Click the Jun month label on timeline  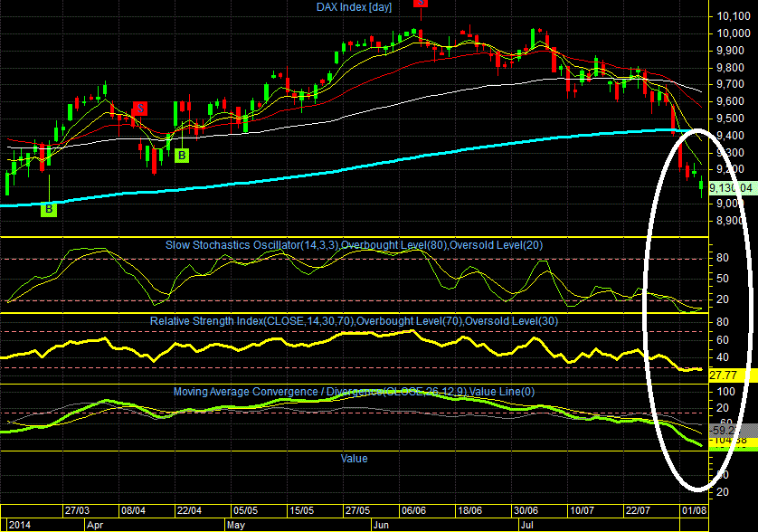(x=381, y=526)
